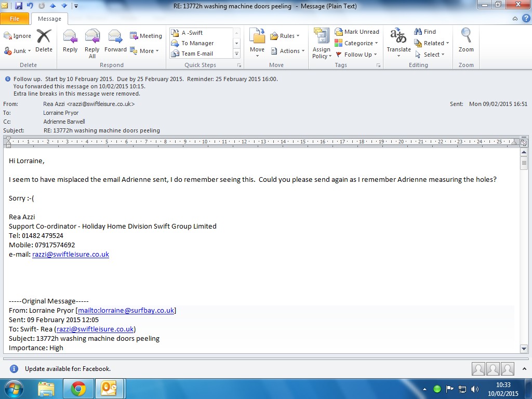This screenshot has width=532, height=399.
Task: Open the Quick Steps dialog launcher
Action: [239, 65]
